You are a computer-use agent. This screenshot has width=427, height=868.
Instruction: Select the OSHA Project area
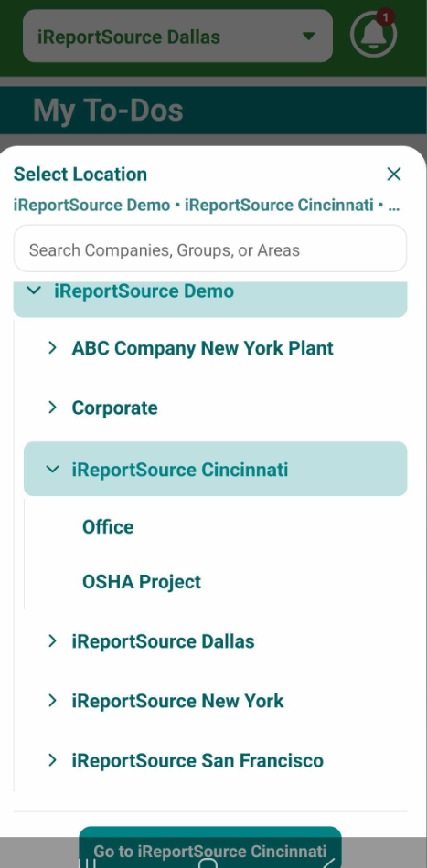(x=142, y=582)
